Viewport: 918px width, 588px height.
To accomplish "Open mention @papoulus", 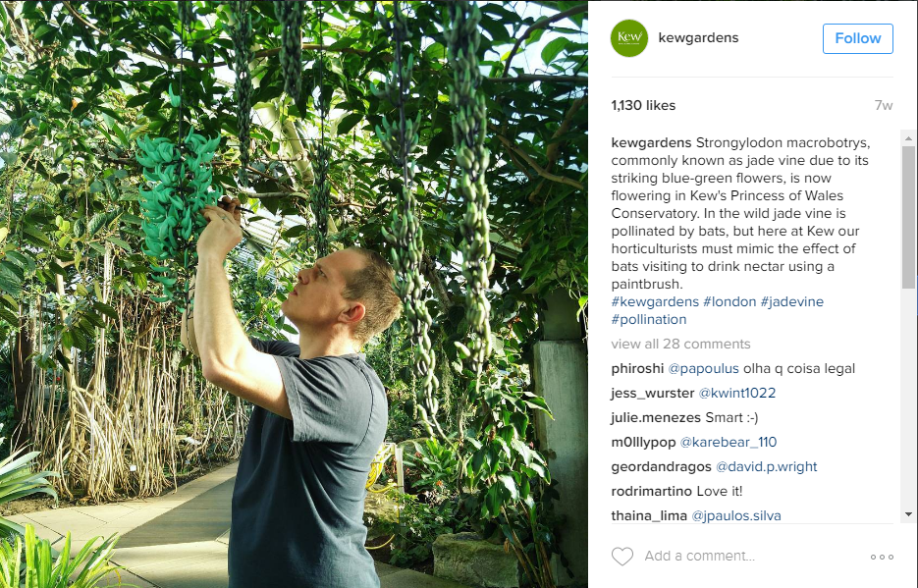I will coord(703,368).
